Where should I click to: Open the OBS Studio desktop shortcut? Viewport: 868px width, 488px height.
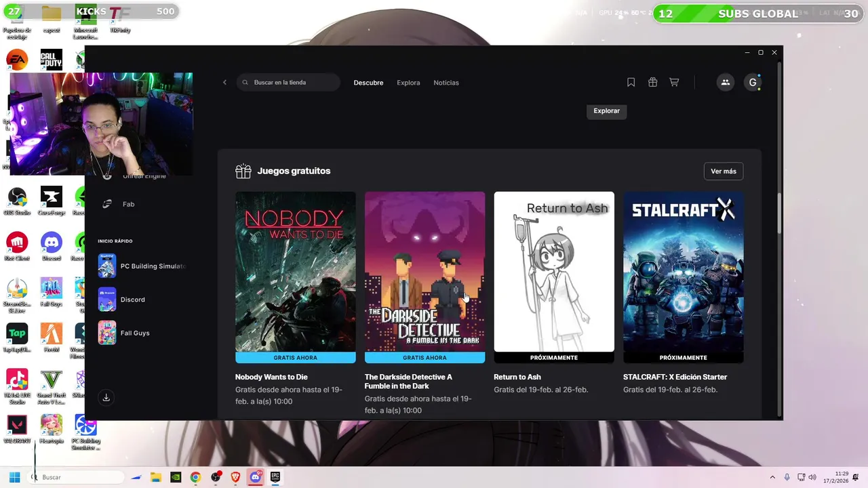coord(17,201)
